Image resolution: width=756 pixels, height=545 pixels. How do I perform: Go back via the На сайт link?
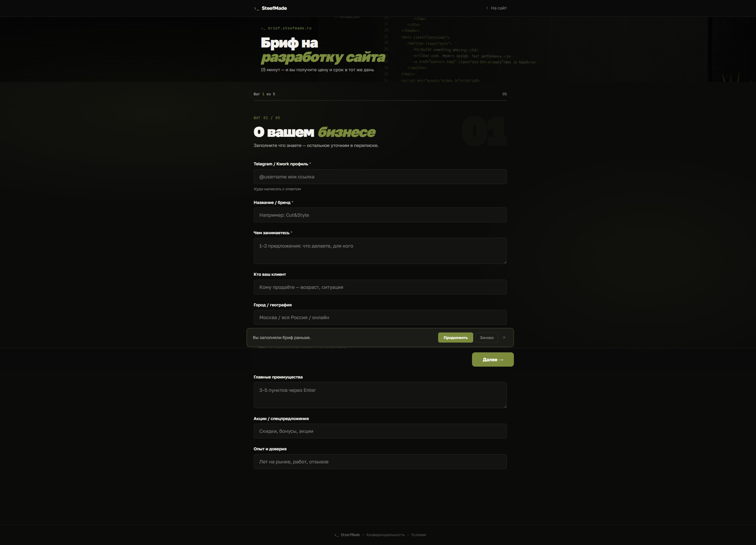tap(496, 8)
